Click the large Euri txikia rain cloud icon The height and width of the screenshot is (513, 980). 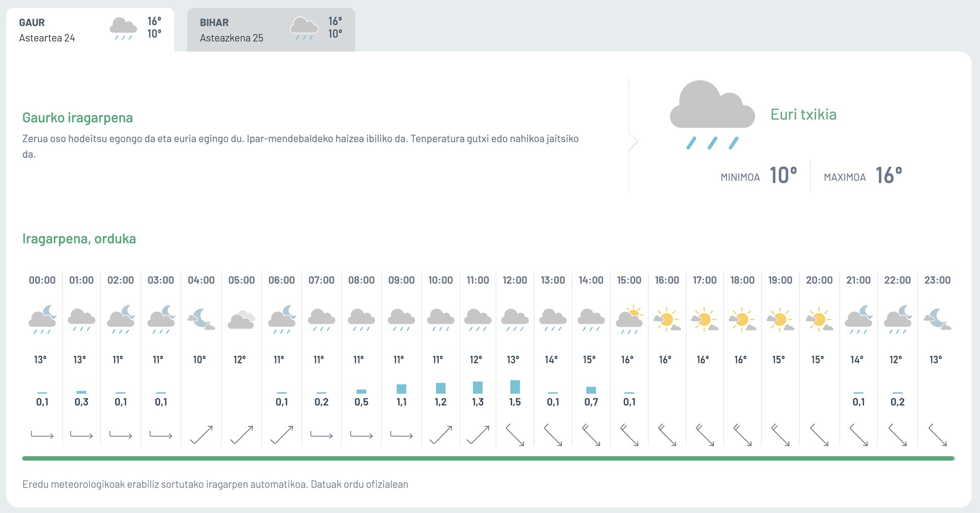(712, 115)
